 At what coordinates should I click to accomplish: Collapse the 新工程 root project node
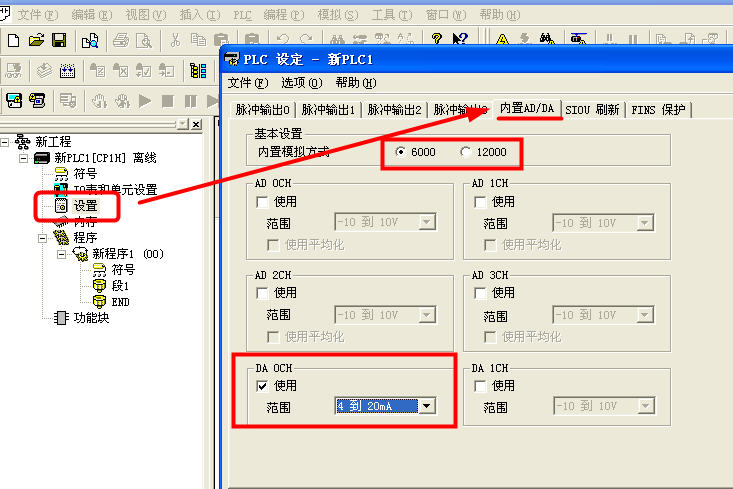click(x=7, y=142)
